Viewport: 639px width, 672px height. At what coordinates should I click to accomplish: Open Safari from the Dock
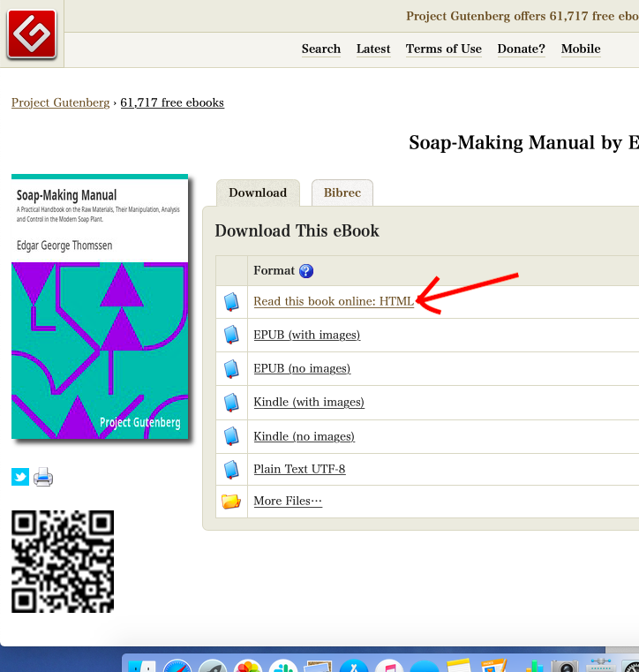coord(177,667)
